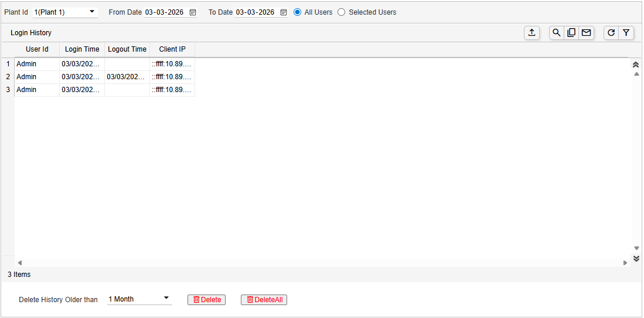
Task: Click the export/upload icon in the toolbar
Action: (x=531, y=33)
